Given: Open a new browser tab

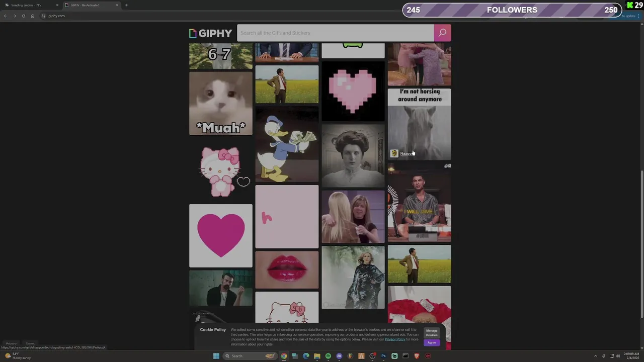Looking at the screenshot, I should point(126,5).
